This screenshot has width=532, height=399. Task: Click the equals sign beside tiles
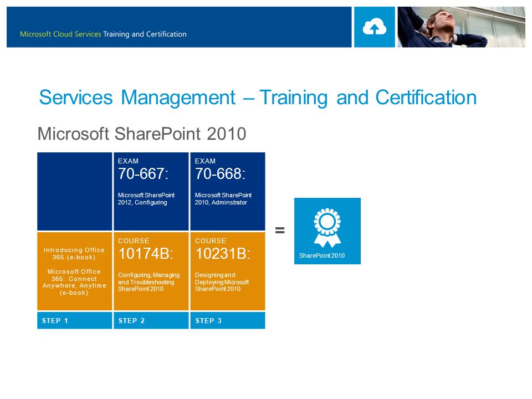(x=280, y=231)
